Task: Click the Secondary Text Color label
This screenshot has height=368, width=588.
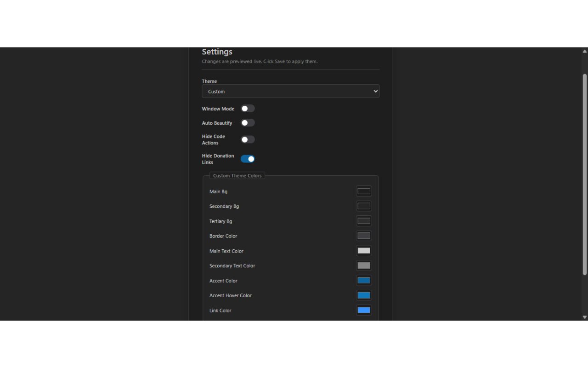Action: [232, 266]
